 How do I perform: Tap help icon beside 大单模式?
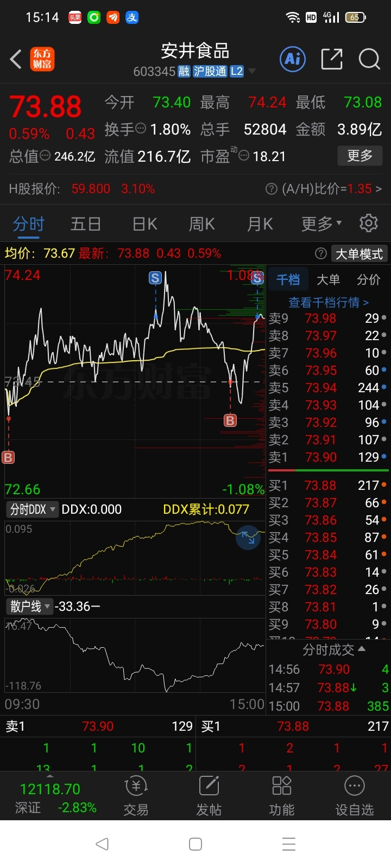pos(321,253)
